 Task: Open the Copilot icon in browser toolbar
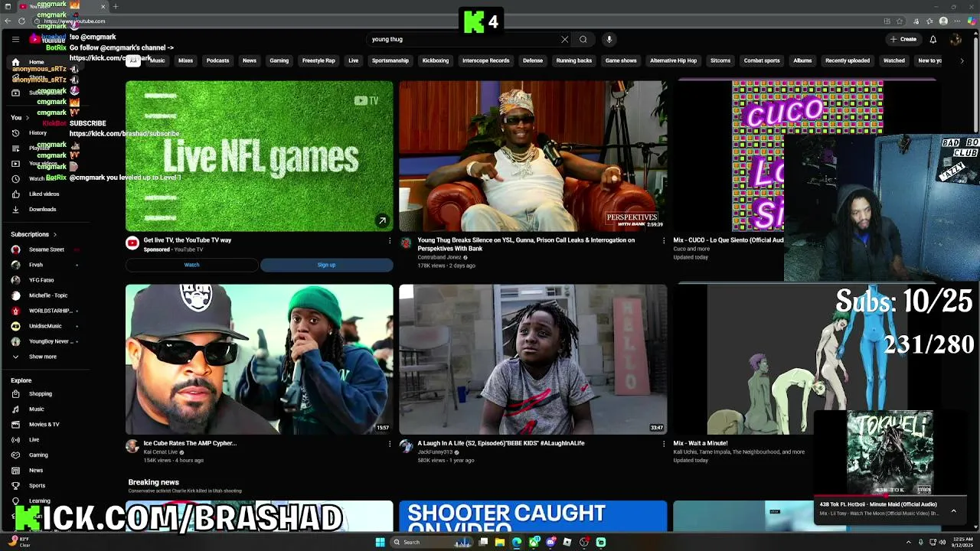971,21
